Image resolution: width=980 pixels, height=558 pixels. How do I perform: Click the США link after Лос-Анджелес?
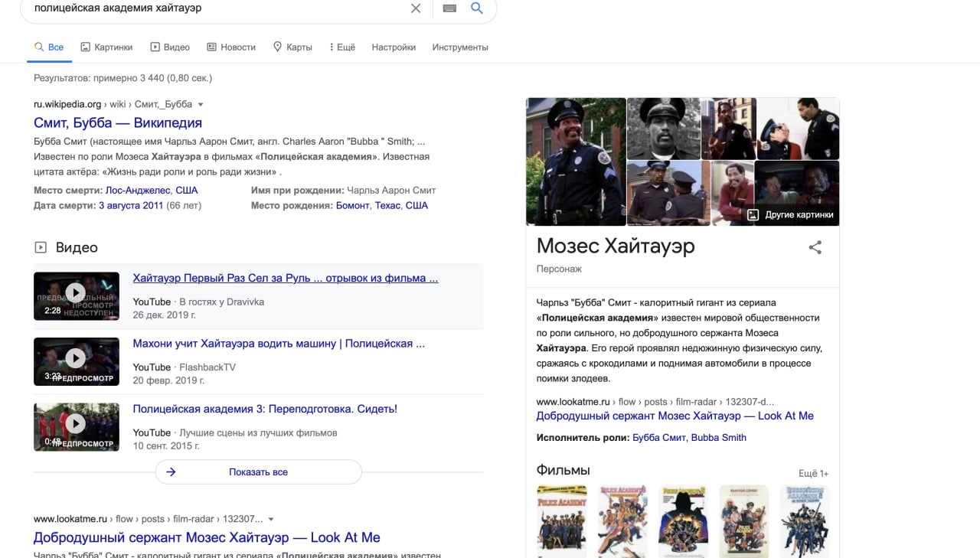[187, 190]
